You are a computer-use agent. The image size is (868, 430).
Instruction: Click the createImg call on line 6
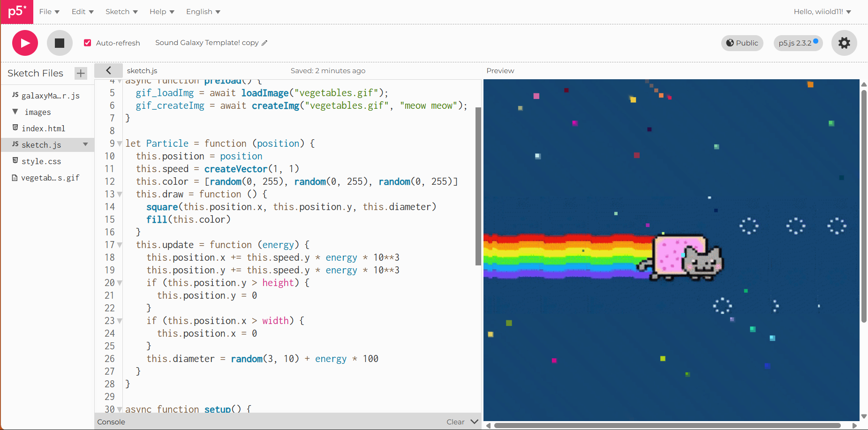(x=275, y=106)
